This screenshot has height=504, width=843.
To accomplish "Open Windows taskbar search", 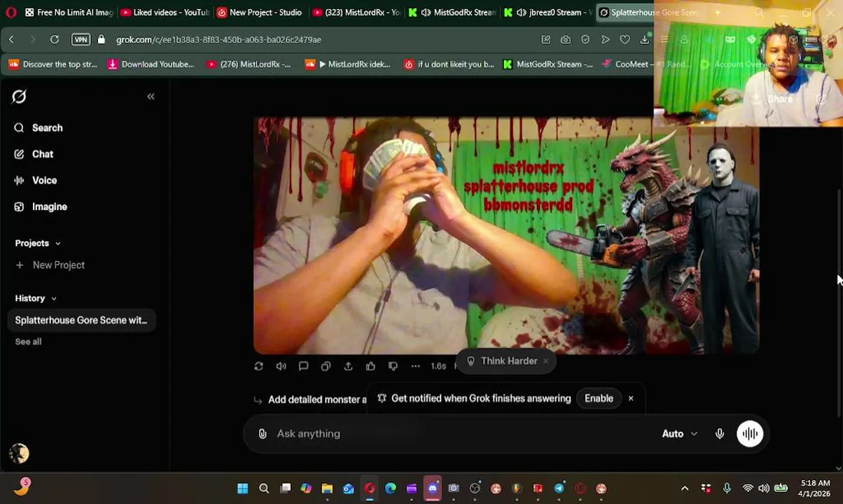I will (264, 489).
